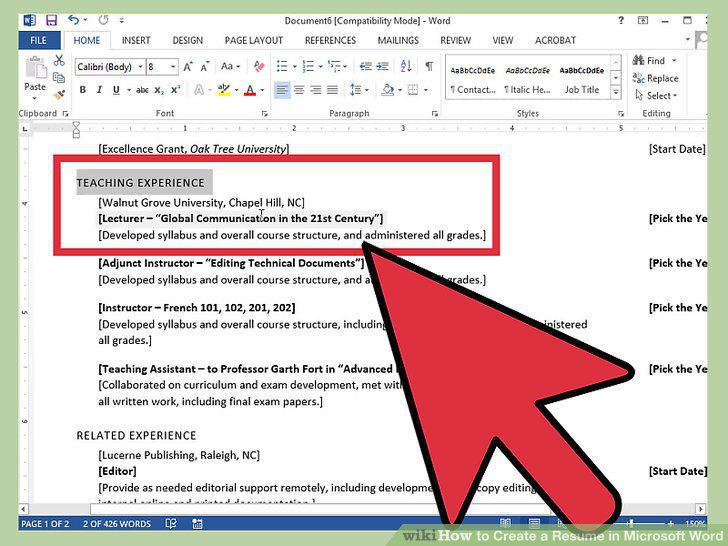728x546 pixels.
Task: Open the font size dropdown showing 8
Action: [173, 67]
